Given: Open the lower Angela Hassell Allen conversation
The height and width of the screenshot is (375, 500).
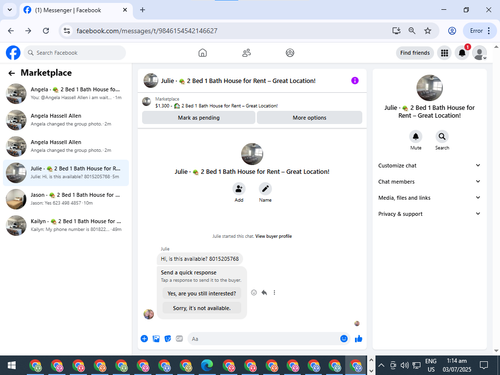Looking at the screenshot, I should click(x=66, y=146).
